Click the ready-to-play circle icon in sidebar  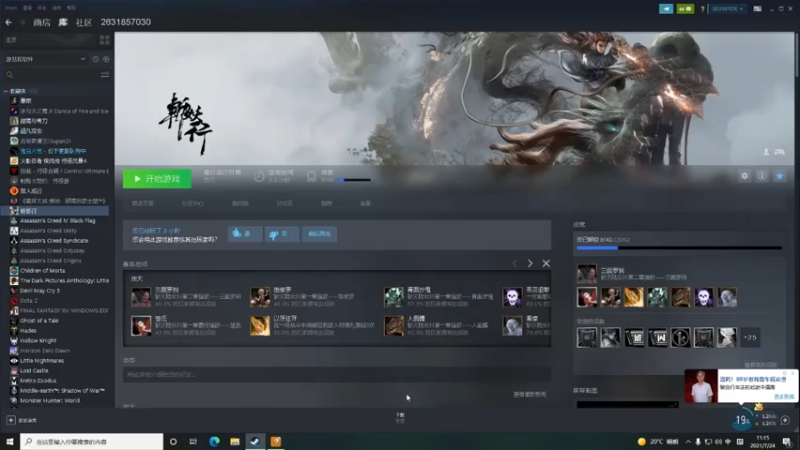106,59
